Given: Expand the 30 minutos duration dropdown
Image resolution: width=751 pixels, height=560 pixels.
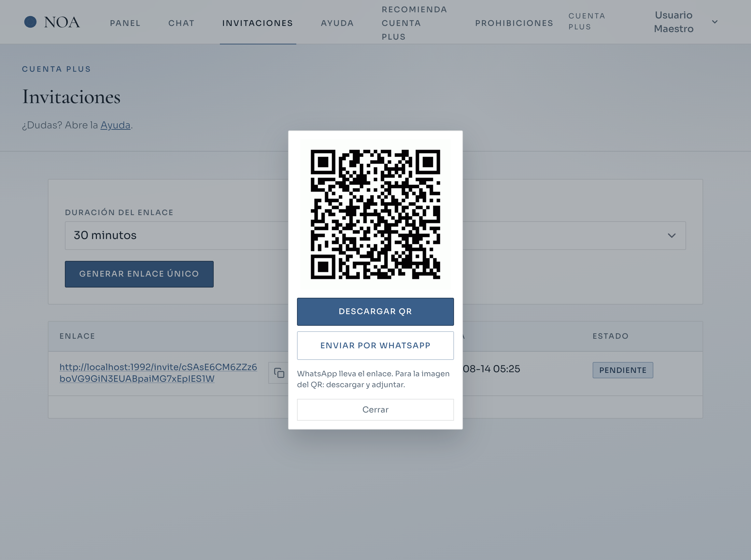Looking at the screenshot, I should (x=375, y=236).
